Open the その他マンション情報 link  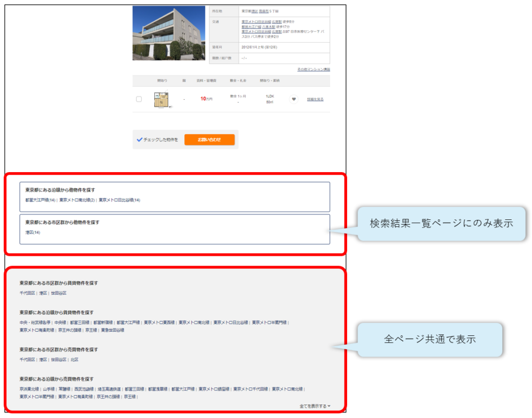[x=313, y=69]
